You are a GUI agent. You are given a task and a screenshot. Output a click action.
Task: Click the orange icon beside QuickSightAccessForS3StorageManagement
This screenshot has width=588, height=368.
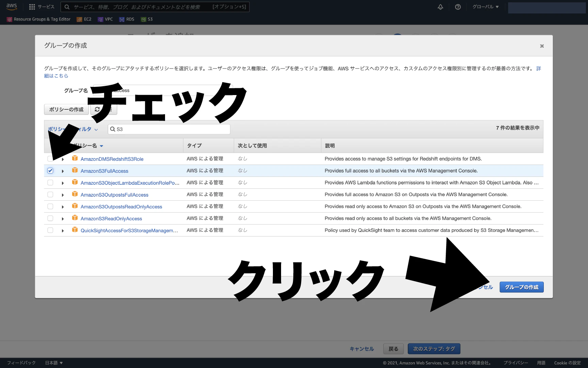[x=75, y=230]
